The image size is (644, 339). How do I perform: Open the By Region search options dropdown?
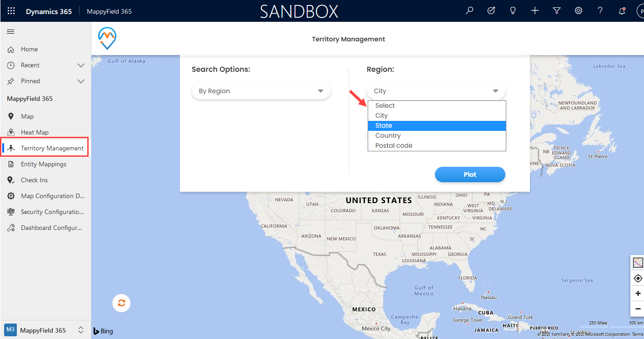point(261,91)
